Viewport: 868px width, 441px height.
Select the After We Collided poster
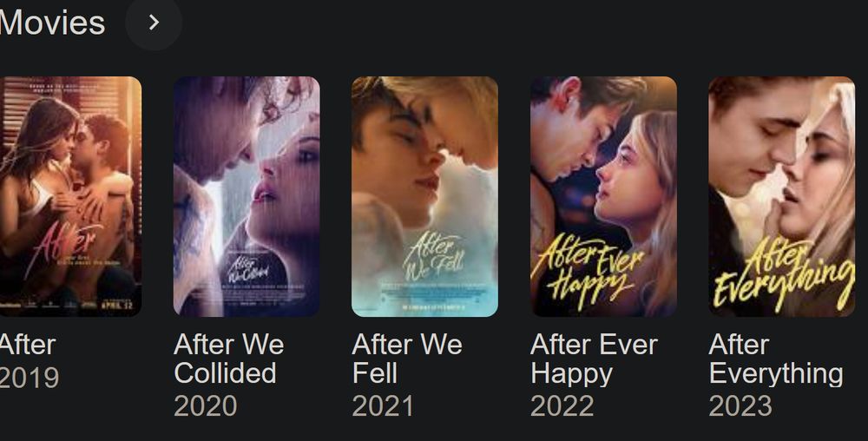[x=247, y=196]
